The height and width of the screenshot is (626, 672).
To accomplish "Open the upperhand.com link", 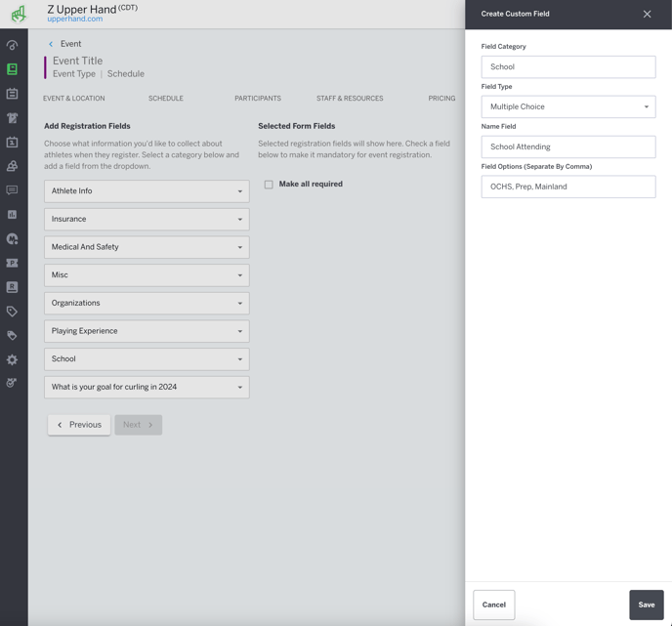I will [x=74, y=19].
